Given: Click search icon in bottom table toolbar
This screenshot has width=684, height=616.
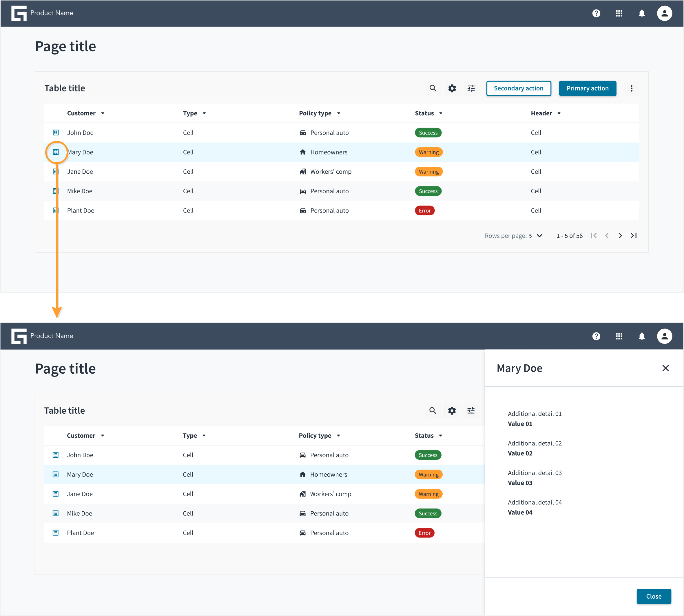Looking at the screenshot, I should [x=432, y=410].
